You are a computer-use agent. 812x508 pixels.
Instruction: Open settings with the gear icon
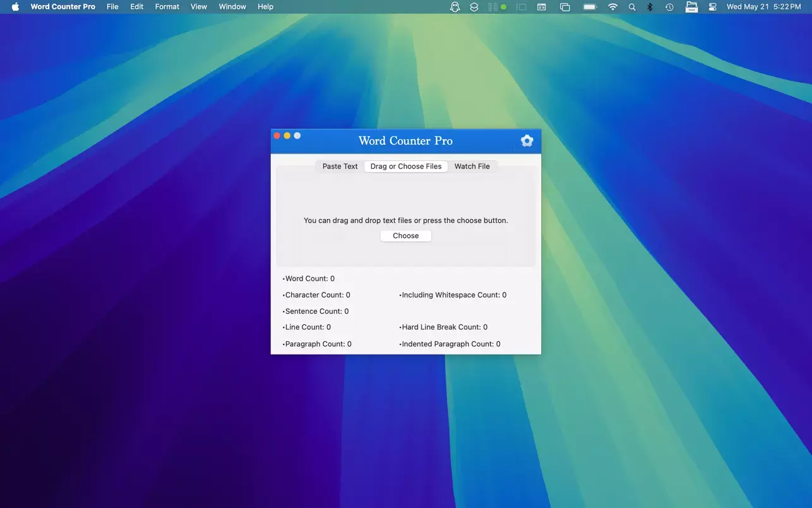pyautogui.click(x=527, y=141)
